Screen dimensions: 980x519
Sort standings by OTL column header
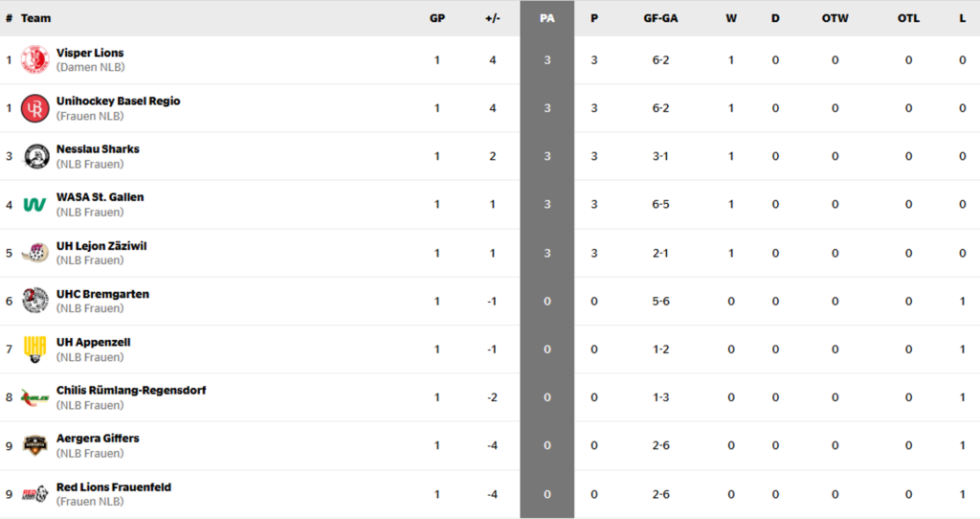tap(908, 18)
